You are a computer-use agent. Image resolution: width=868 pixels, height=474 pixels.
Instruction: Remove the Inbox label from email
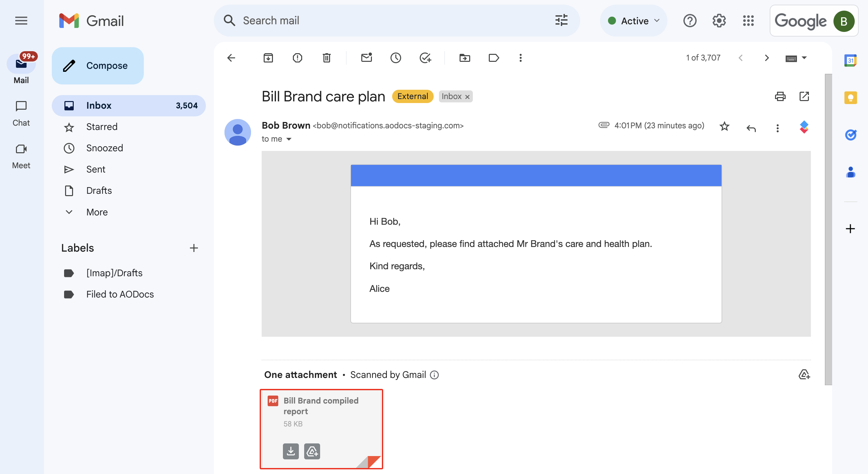pos(467,97)
